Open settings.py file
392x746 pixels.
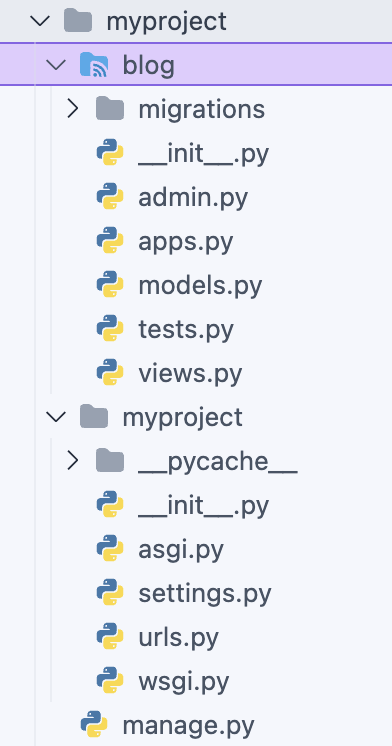205,594
